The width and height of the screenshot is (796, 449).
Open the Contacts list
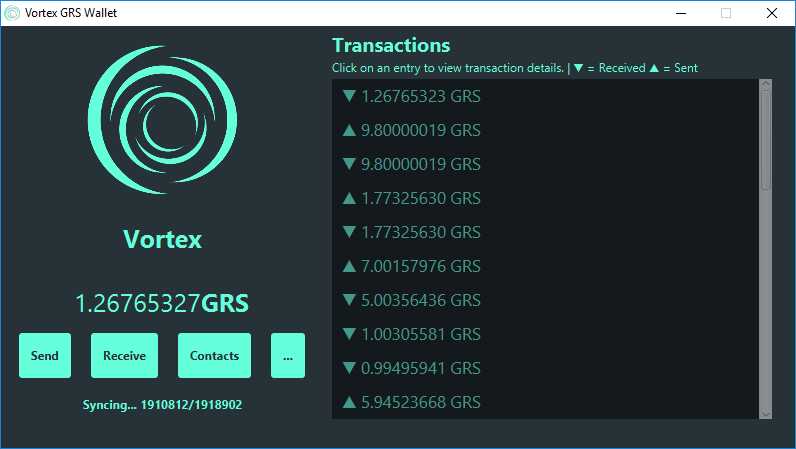214,356
